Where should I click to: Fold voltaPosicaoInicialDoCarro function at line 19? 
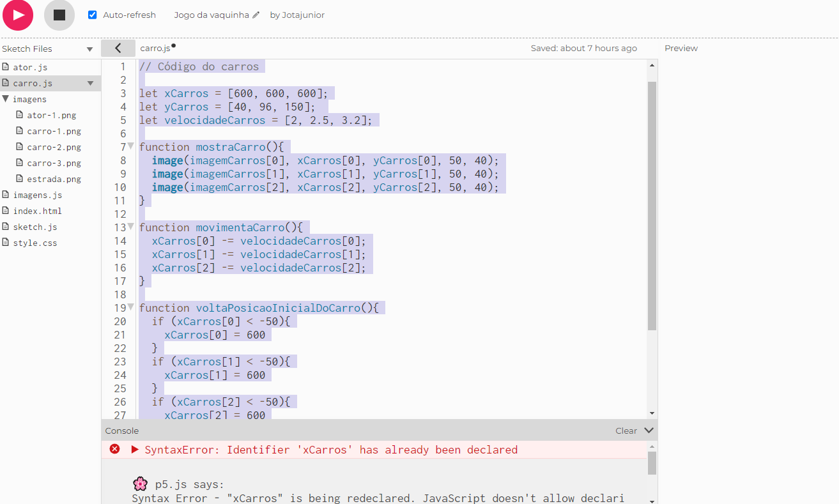(x=131, y=307)
